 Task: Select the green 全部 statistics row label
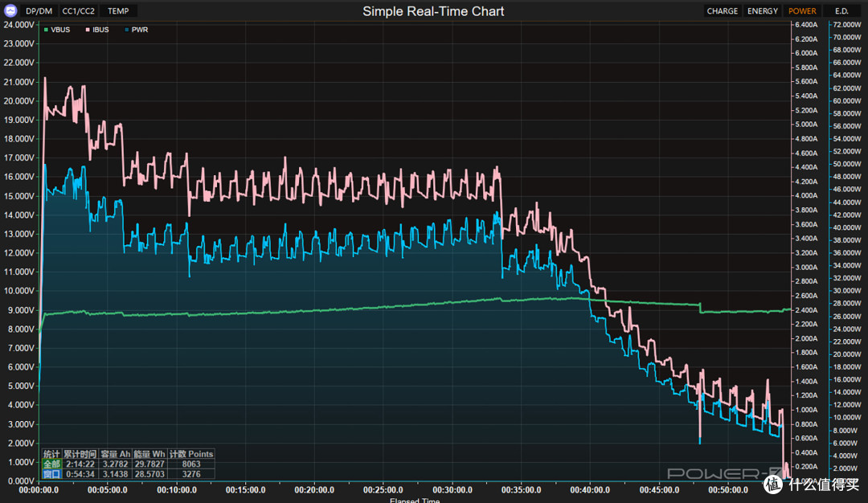pos(51,464)
